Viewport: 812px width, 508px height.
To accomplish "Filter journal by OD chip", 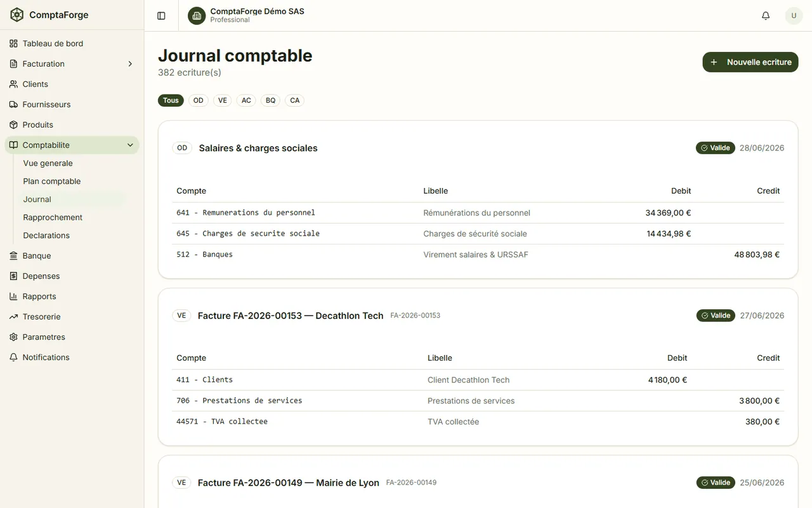I will 199,100.
